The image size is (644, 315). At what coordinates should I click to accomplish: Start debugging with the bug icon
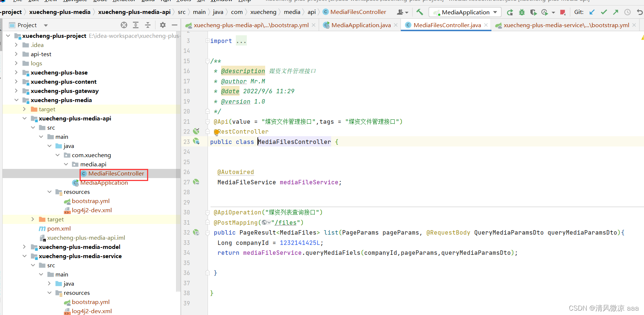[x=522, y=12]
